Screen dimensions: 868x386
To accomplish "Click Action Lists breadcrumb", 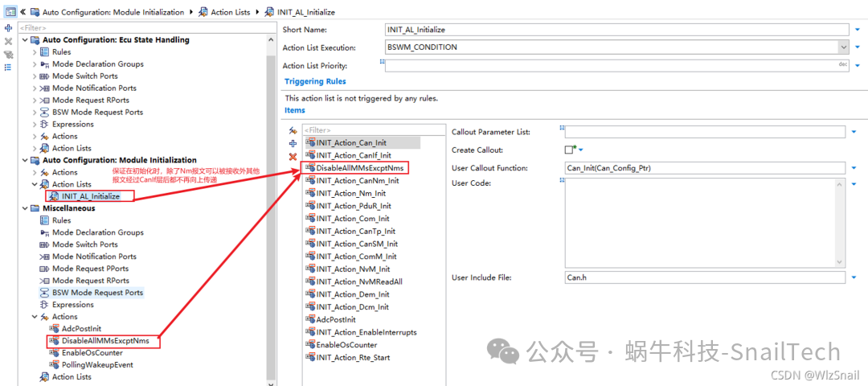I will tap(231, 11).
